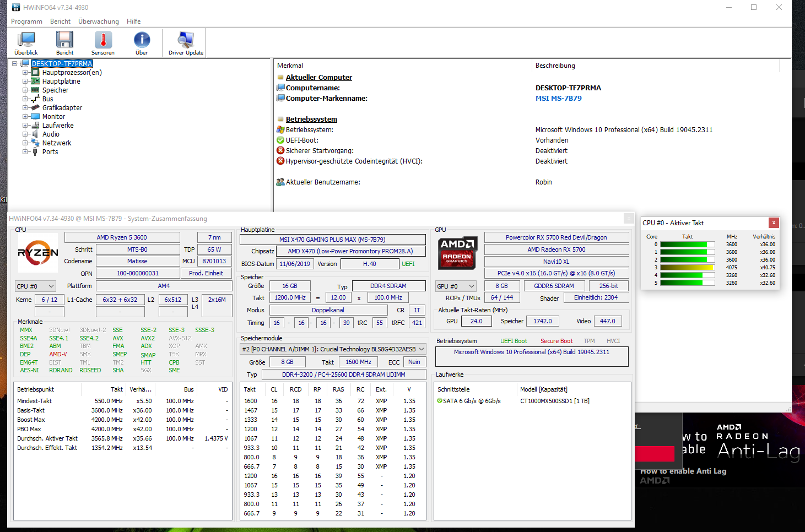Open the Hilfe menu
Viewport: 805px width, 532px height.
133,21
